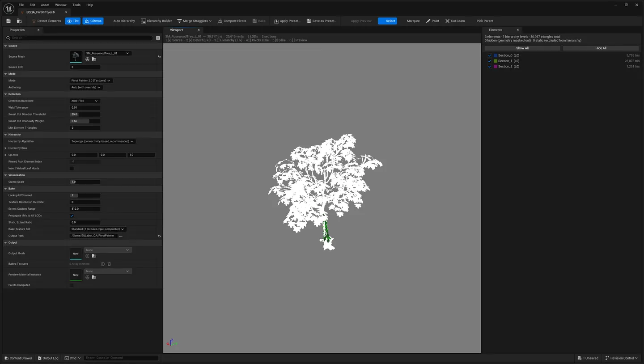Use selected asset for Source Mesh
Screen dimensions: 644x364
coord(88,59)
